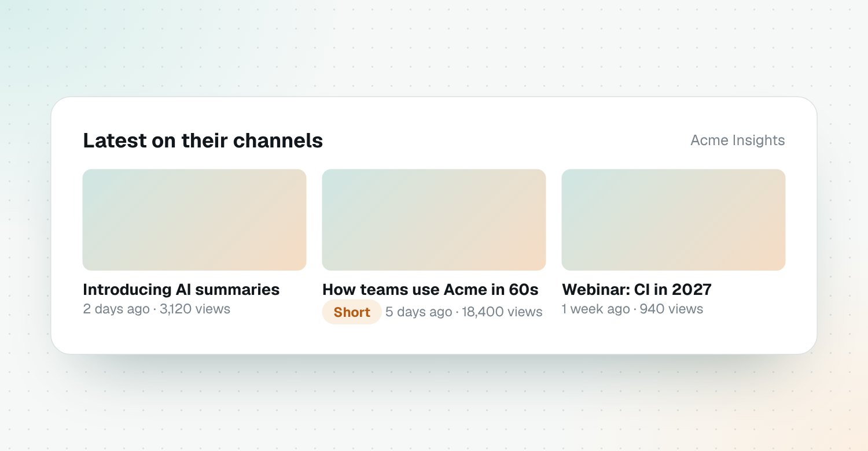This screenshot has height=451, width=868.
Task: Click the Webinar: CI in 2027 title
Action: (637, 289)
